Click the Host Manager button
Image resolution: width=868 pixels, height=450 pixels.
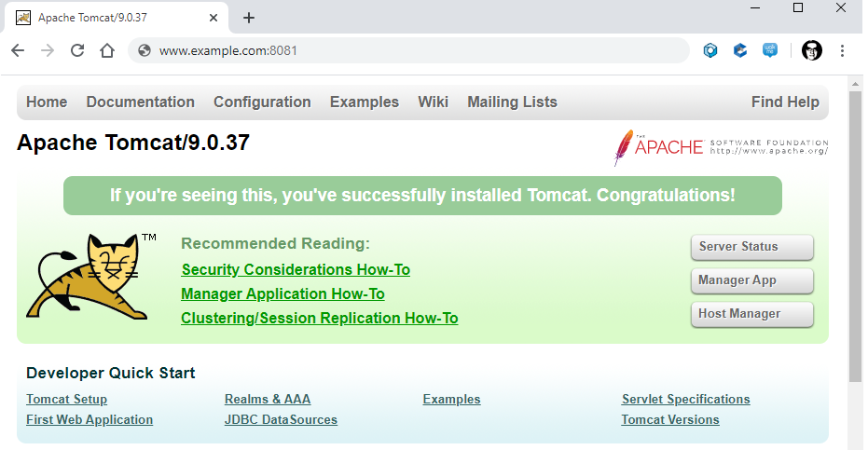(x=752, y=314)
